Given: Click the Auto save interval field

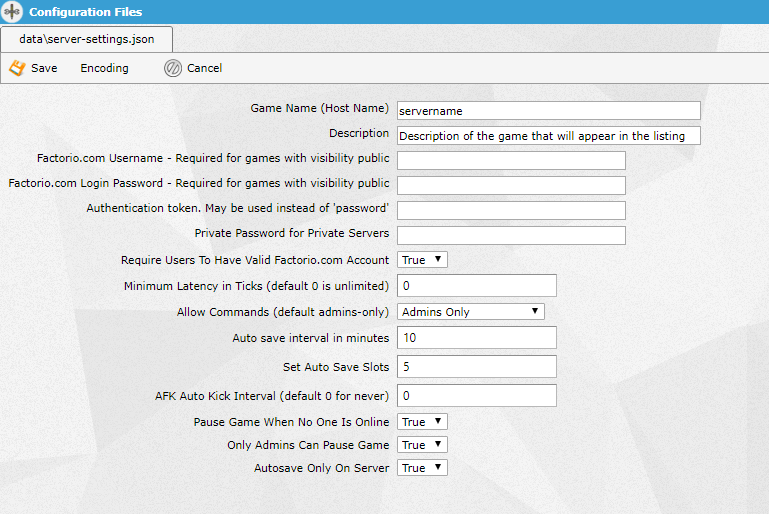Looking at the screenshot, I should [476, 338].
